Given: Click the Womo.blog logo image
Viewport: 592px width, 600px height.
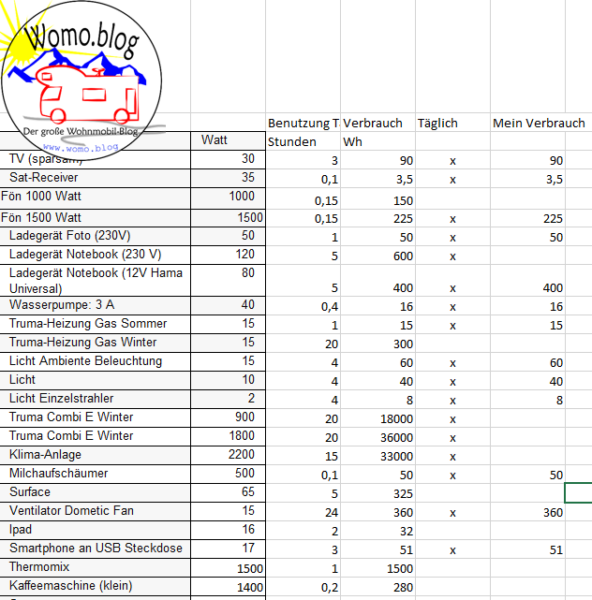Looking at the screenshot, I should (82, 80).
